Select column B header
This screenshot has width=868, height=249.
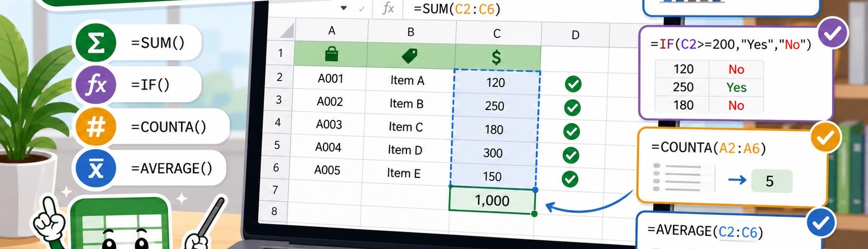(x=411, y=32)
